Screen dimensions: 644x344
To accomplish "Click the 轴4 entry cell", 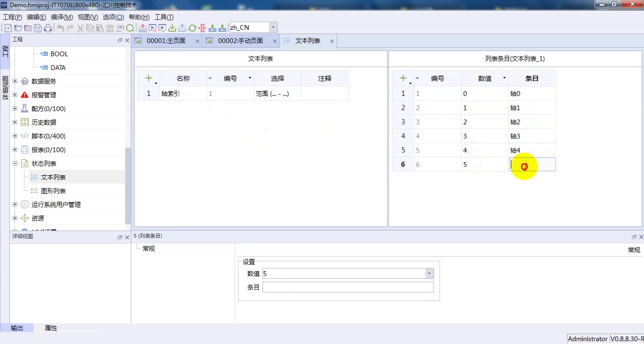I will (x=532, y=150).
